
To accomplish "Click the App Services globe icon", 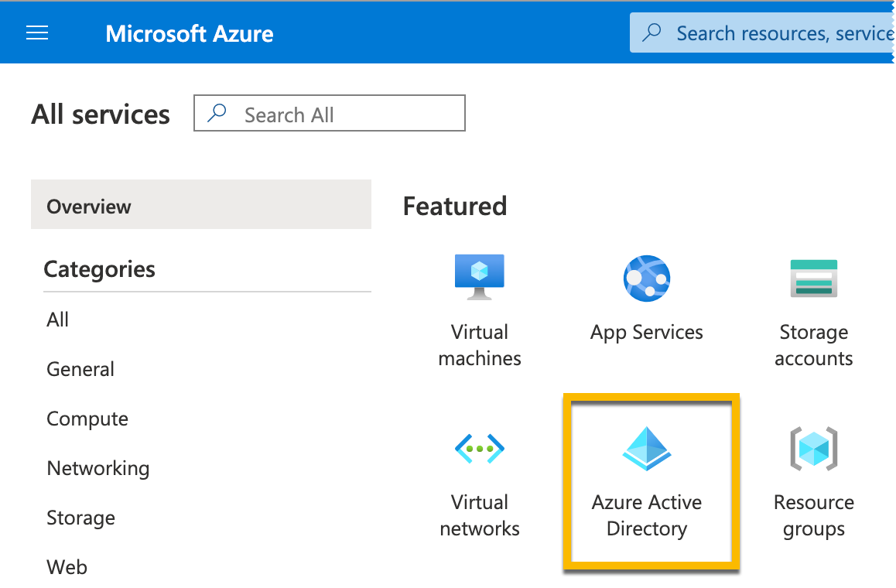I will 646,279.
